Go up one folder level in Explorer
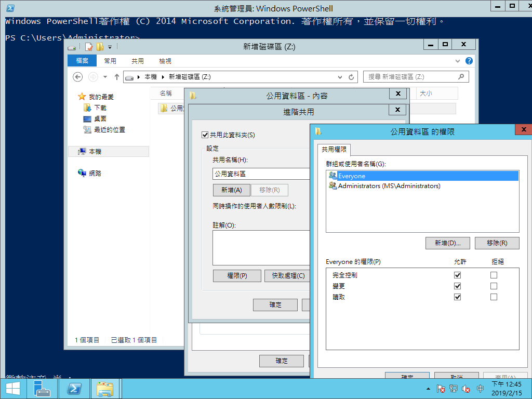Screen dimensions: 532x399 [117, 77]
